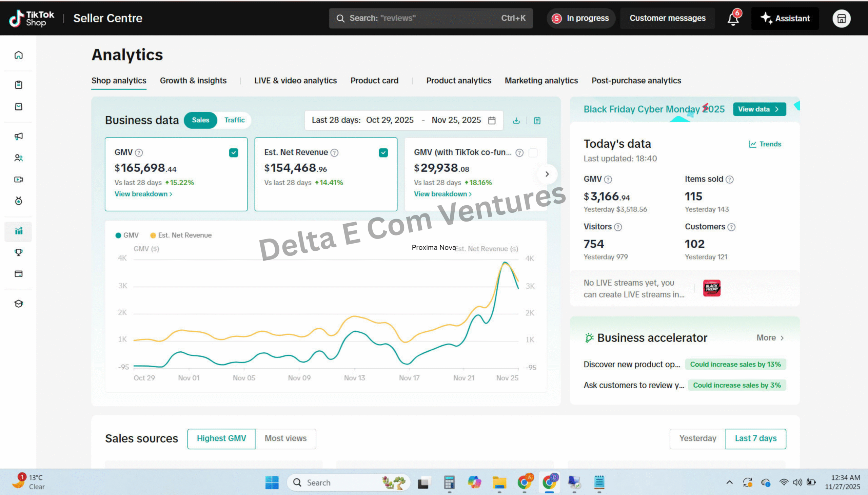
Task: Click the Seller Centre search field
Action: pyautogui.click(x=430, y=18)
